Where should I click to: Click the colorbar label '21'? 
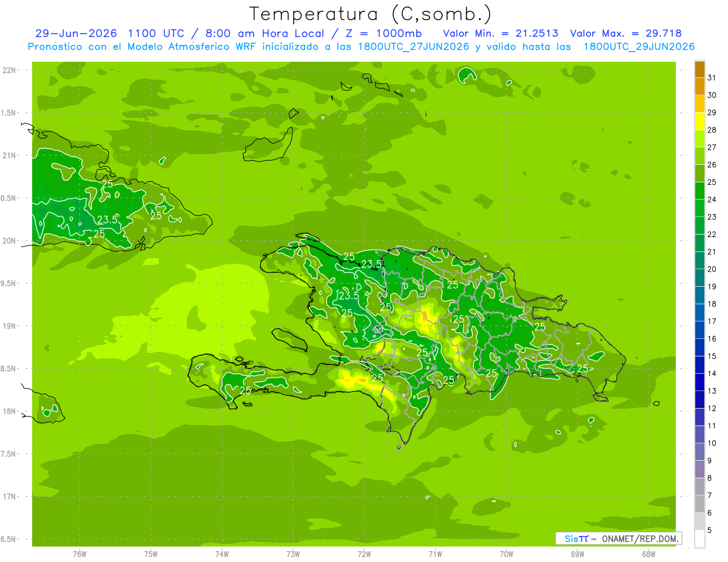point(712,252)
